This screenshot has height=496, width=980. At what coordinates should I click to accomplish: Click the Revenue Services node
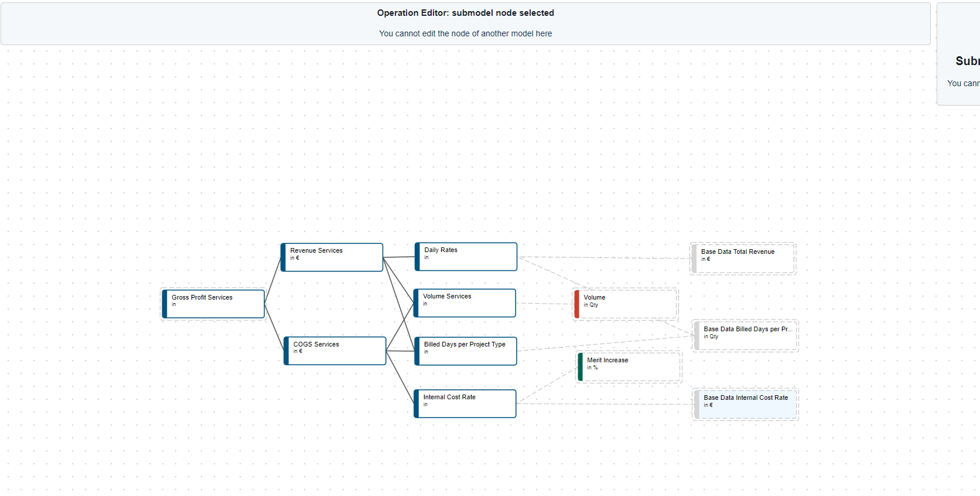point(333,257)
